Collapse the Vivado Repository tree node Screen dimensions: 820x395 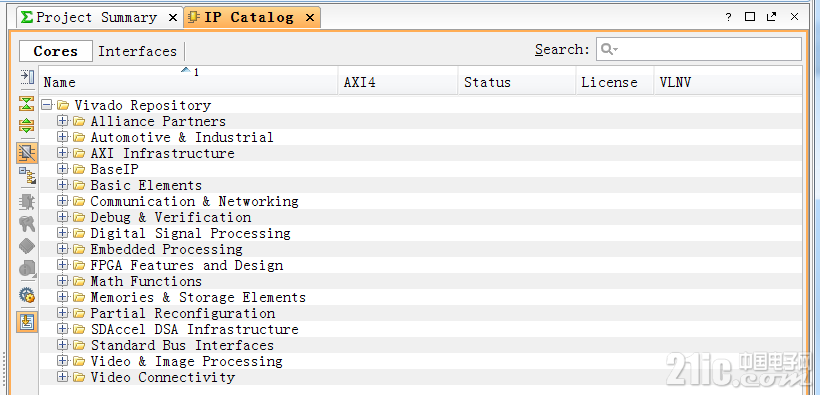47,105
